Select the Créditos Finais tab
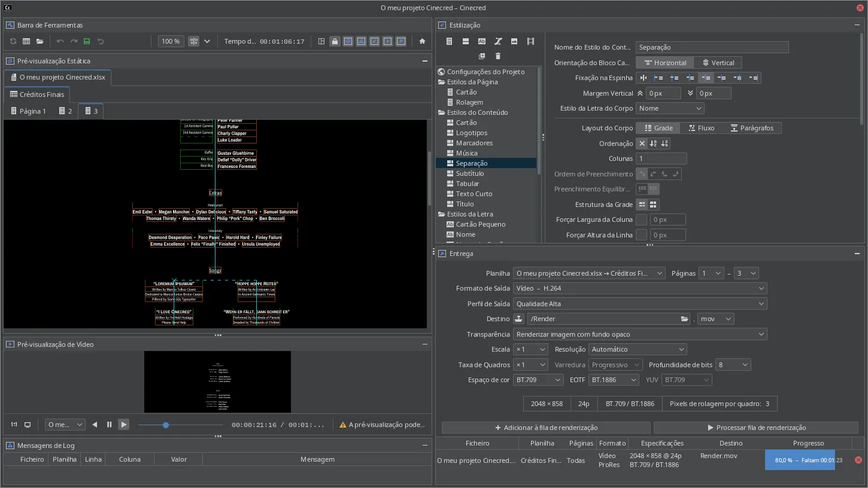 point(37,94)
